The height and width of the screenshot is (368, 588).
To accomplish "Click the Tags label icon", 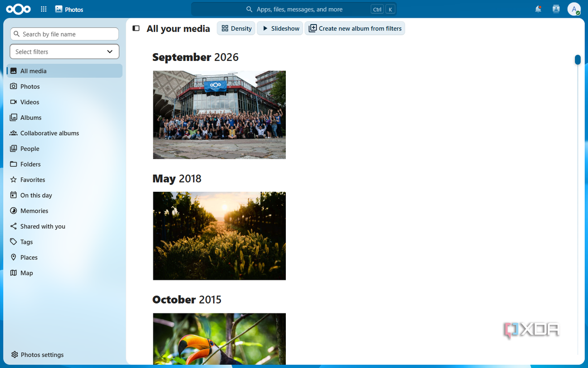I will tap(14, 242).
